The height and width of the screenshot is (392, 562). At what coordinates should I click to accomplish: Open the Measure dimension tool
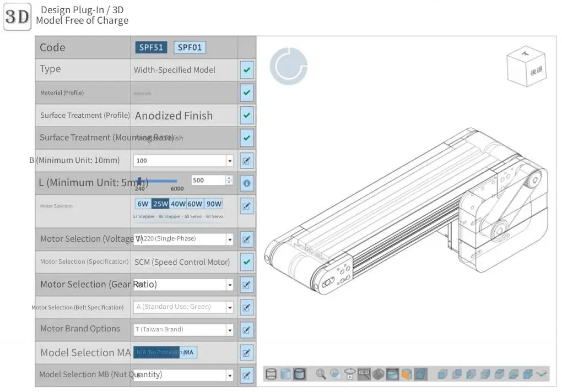(x=363, y=374)
